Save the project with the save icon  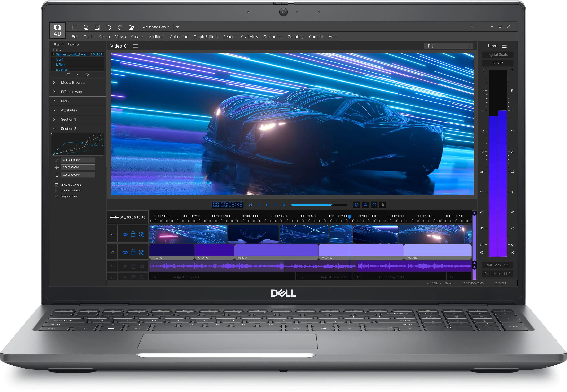(97, 27)
